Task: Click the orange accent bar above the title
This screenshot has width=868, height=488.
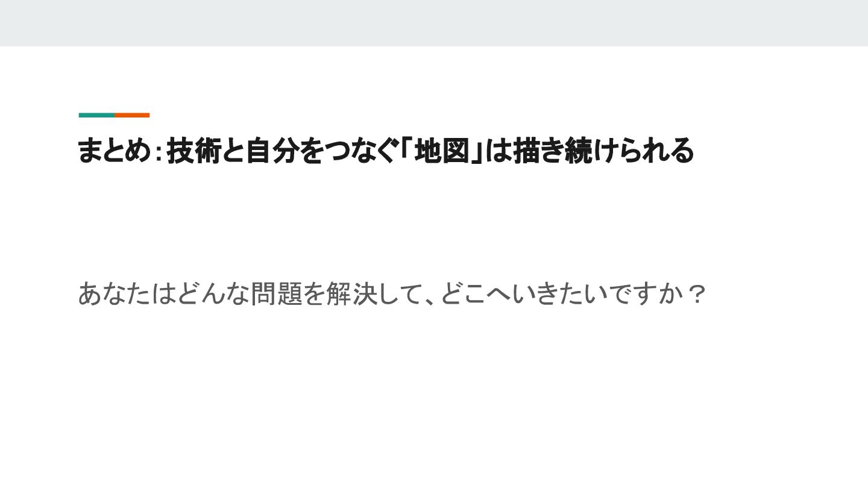Action: coord(132,115)
